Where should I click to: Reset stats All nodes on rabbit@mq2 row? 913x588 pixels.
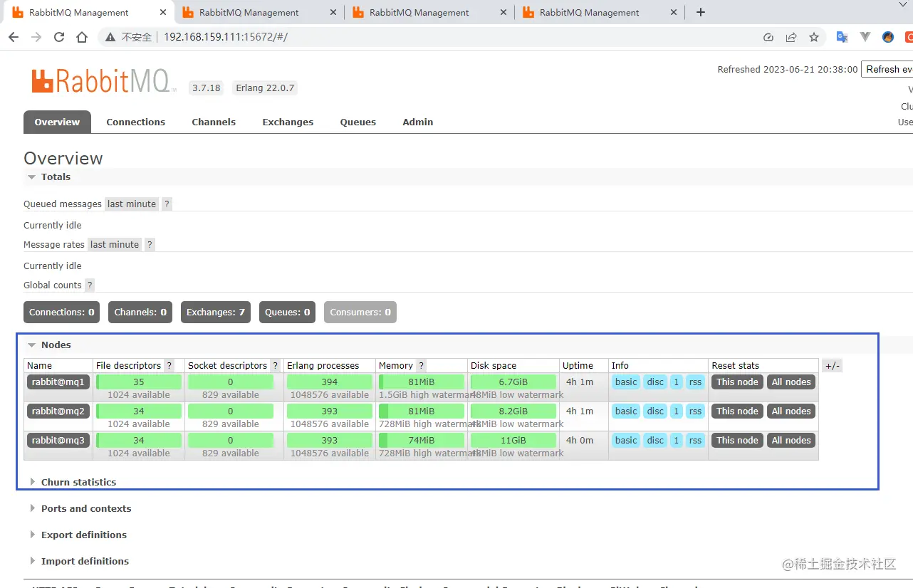tap(791, 411)
